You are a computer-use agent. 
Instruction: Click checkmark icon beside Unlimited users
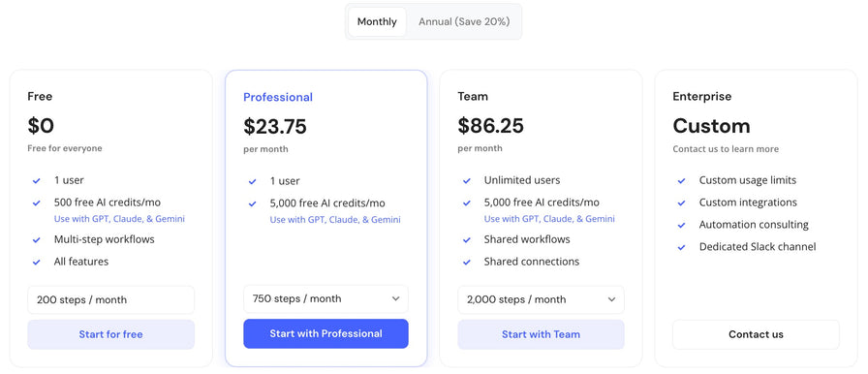click(467, 181)
